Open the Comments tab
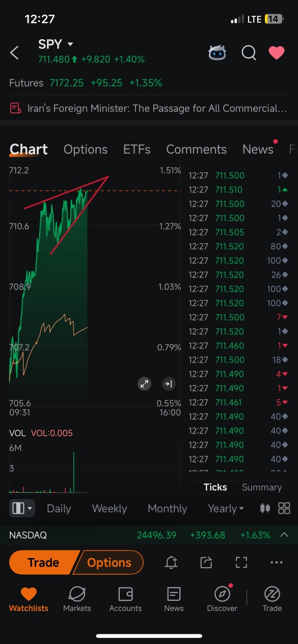The image size is (298, 644). coord(196,149)
